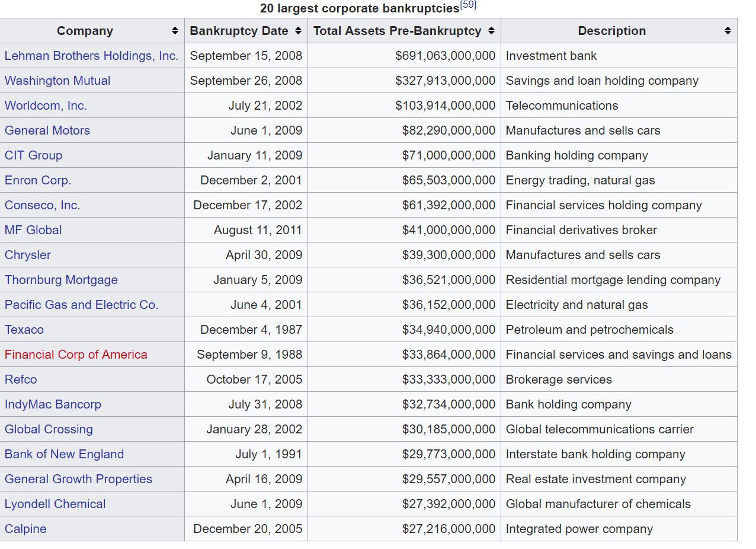Open red Financial Corp of America link
Screen dimensions: 756x549
coord(76,355)
